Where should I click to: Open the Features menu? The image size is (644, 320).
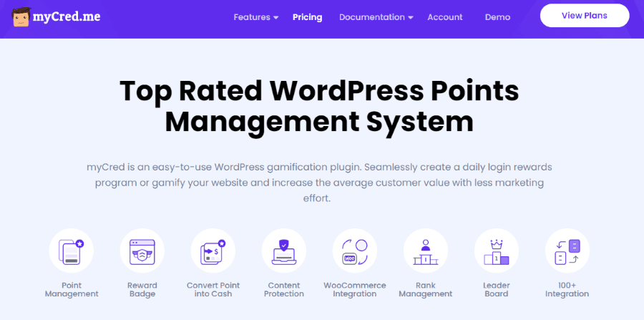[x=252, y=17]
